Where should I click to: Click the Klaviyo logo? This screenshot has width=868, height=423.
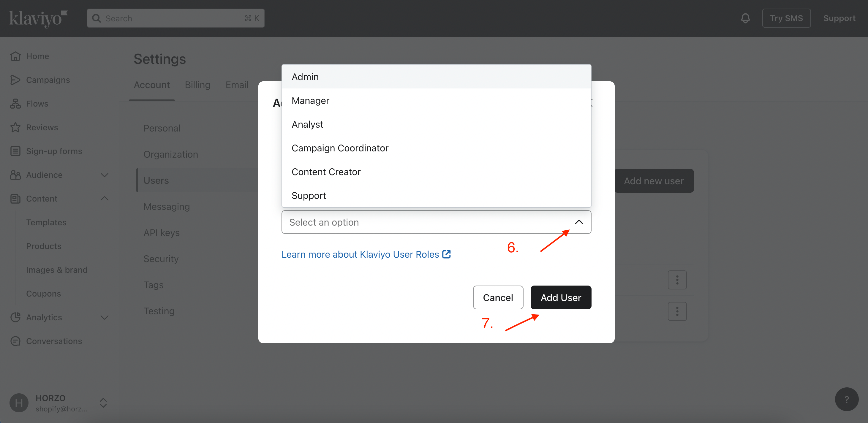point(38,18)
